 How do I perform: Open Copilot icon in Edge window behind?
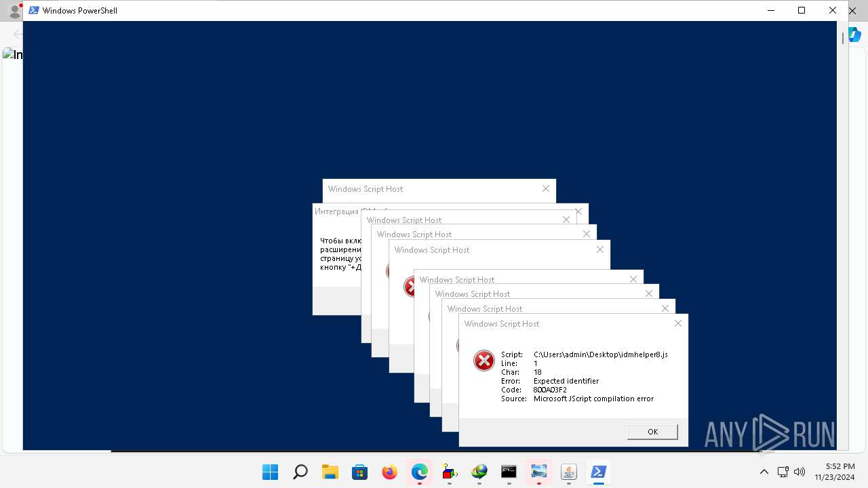click(856, 35)
